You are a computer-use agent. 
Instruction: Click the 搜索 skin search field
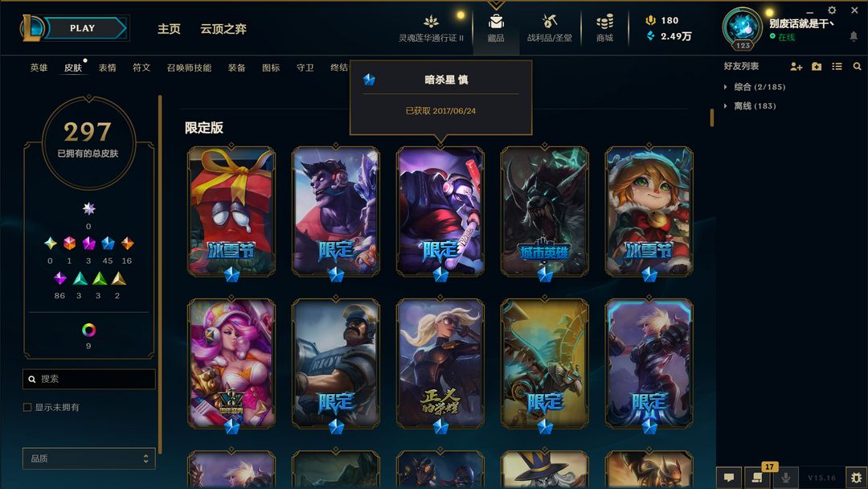pos(88,379)
